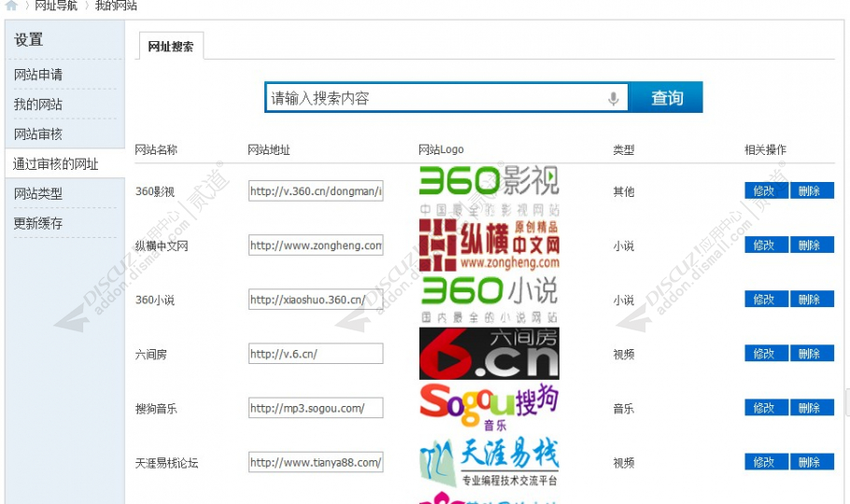Click the 360小说 logo image
Screen dimensions: 850x504
pos(489,299)
